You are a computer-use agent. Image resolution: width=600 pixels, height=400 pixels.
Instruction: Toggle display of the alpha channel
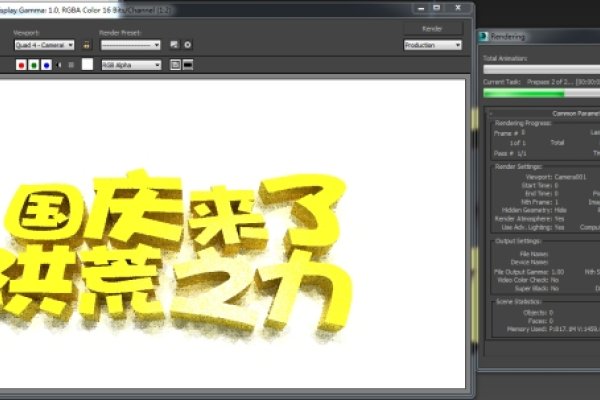(x=59, y=65)
